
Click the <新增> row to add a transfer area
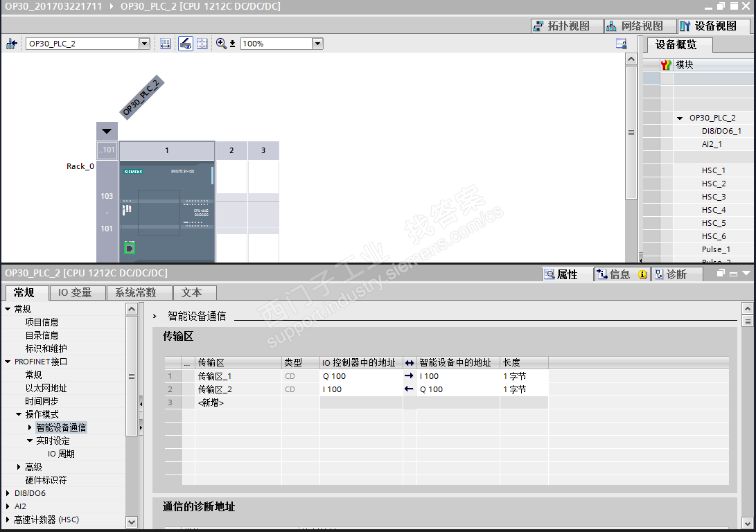click(x=238, y=402)
